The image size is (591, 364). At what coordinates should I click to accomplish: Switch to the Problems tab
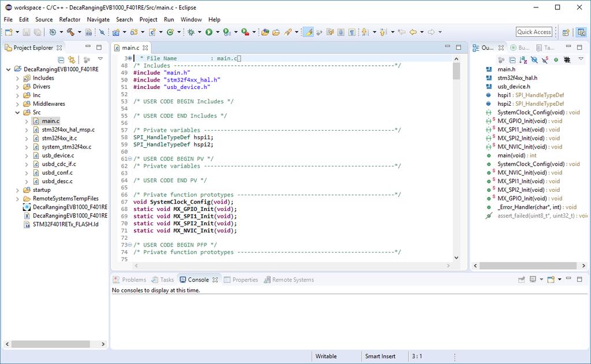(x=129, y=280)
